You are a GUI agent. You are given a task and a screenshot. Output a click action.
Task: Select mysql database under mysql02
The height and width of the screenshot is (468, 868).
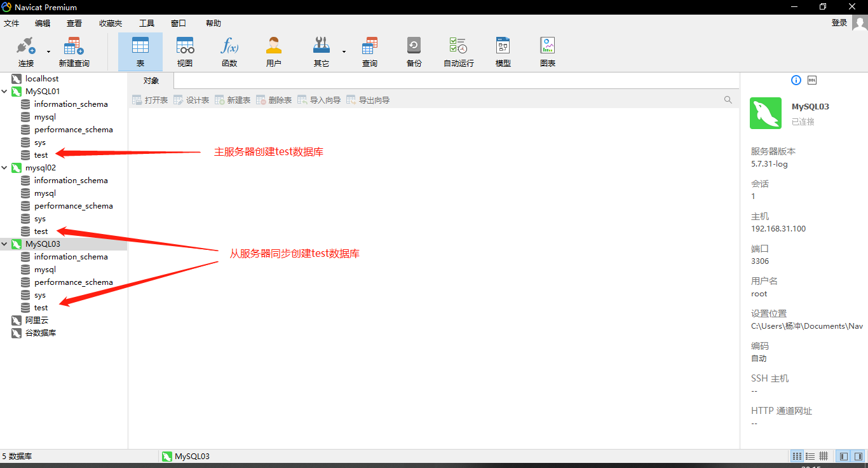45,193
